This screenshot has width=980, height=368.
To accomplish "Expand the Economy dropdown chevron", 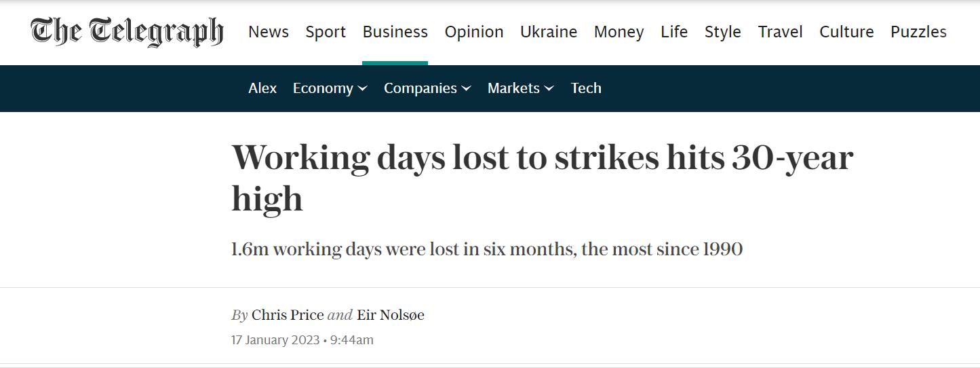I will click(363, 88).
